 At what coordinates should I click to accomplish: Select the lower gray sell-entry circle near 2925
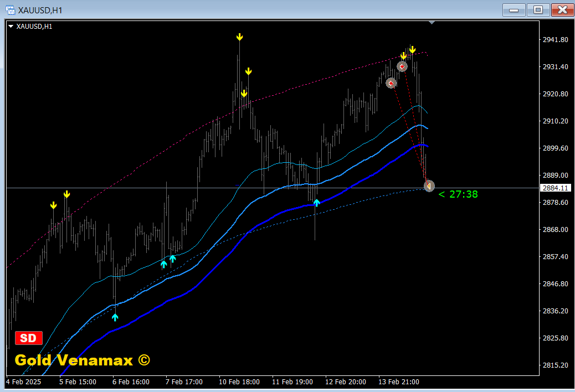click(x=391, y=83)
